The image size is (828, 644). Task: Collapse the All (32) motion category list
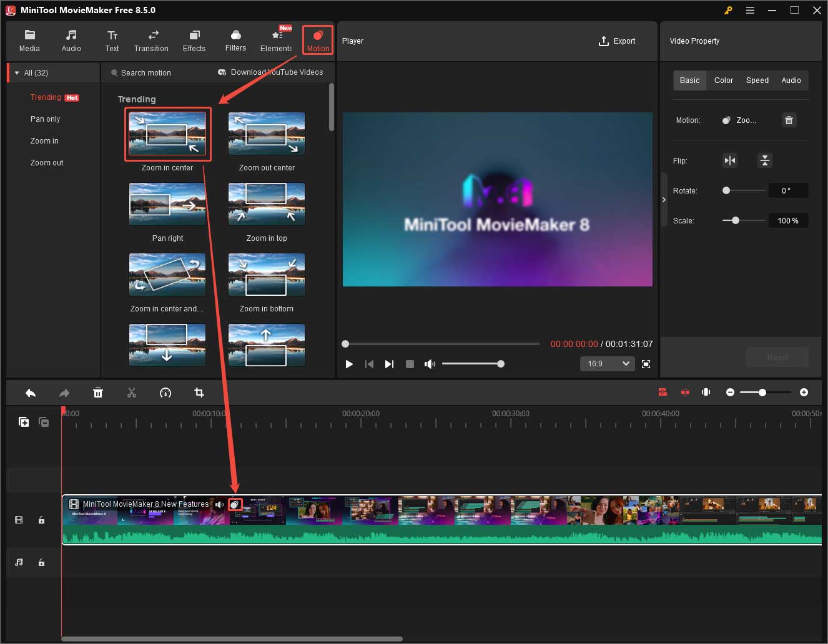coord(17,72)
